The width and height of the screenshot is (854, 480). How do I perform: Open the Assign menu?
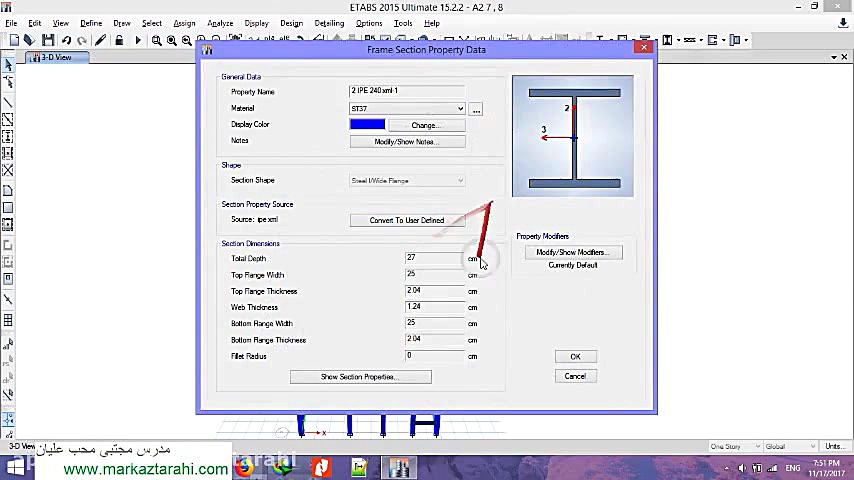[184, 23]
